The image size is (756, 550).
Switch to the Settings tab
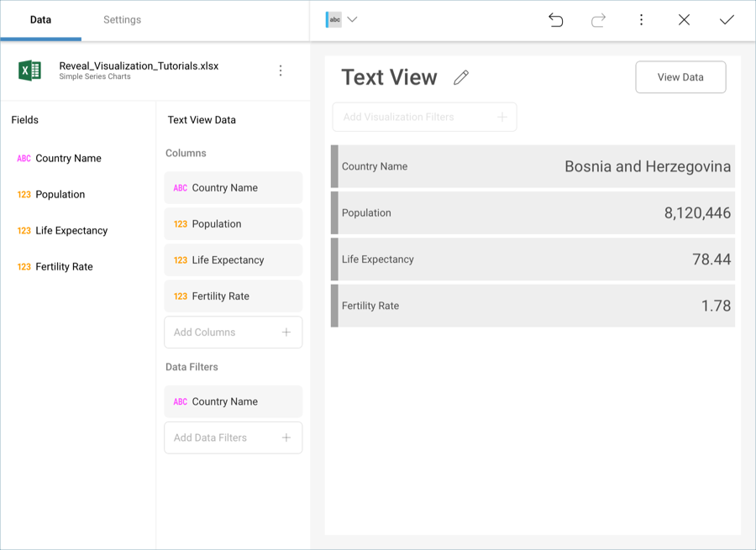[122, 20]
